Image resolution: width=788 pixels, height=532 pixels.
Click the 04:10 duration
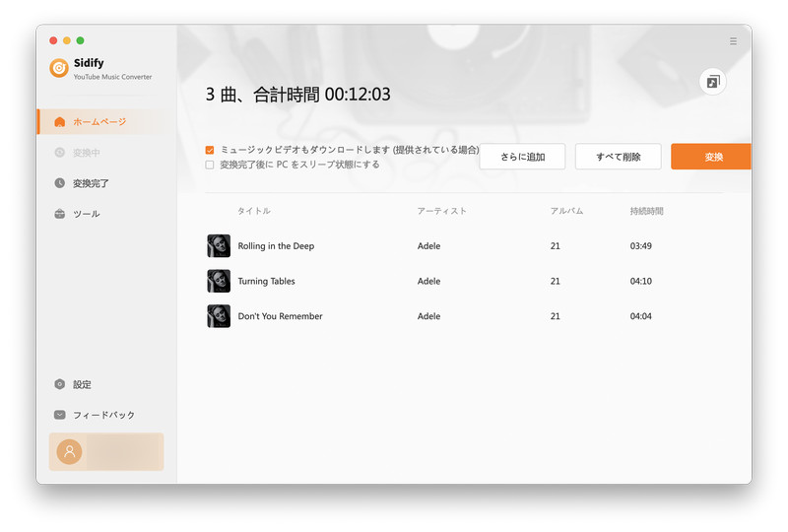coord(641,281)
